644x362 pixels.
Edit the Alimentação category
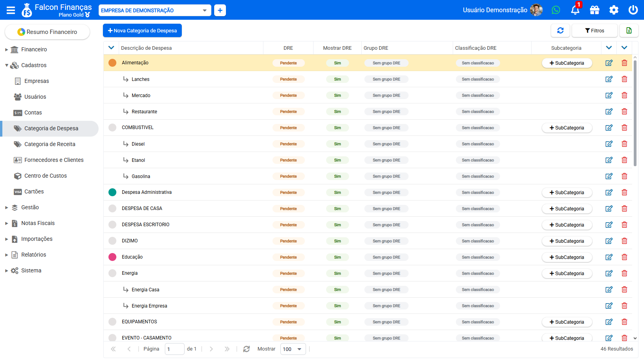[609, 63]
